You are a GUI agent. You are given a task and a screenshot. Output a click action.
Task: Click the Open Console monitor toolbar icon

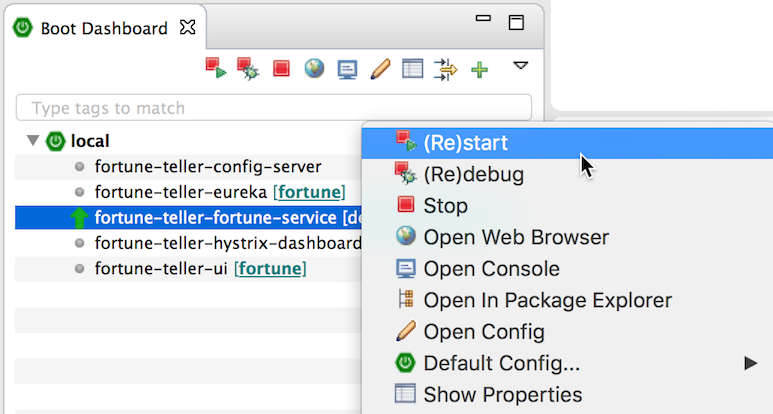pyautogui.click(x=347, y=69)
